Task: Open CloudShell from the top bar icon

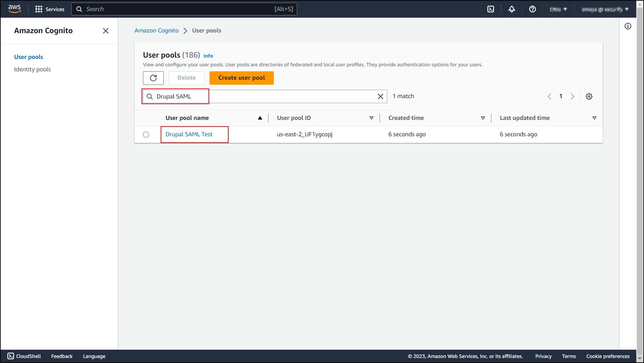Action: [x=491, y=9]
